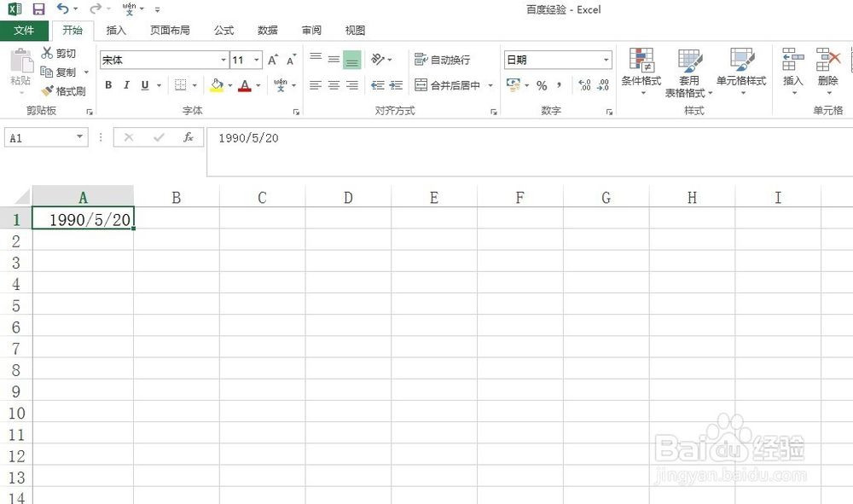Screen dimensions: 853x504
Task: Decrease decimal places
Action: [x=603, y=85]
